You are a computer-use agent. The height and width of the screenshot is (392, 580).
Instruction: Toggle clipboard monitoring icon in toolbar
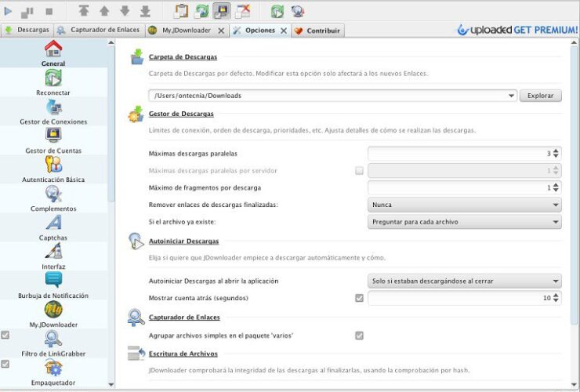click(181, 11)
